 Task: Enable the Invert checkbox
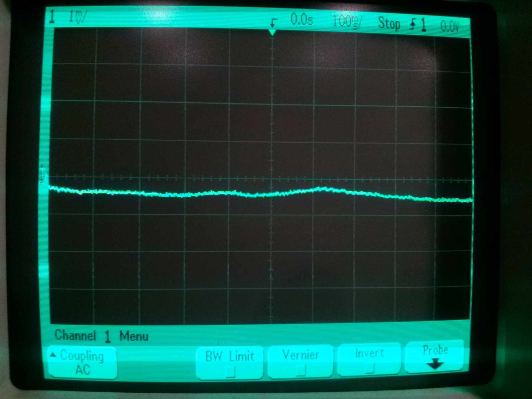370,368
